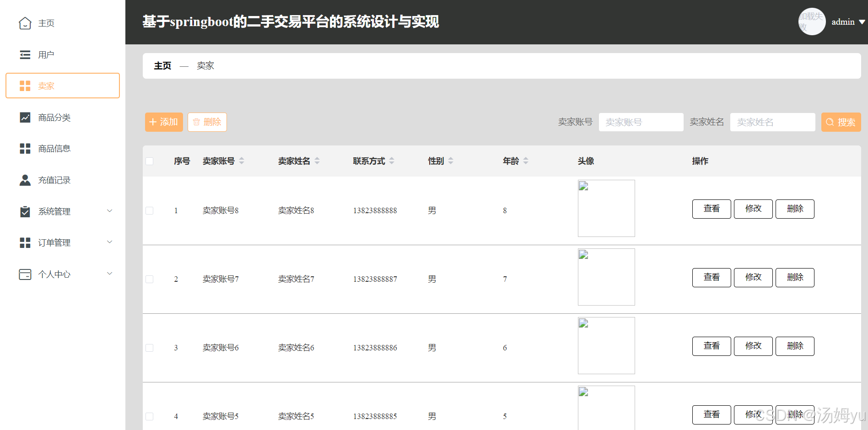The width and height of the screenshot is (868, 430).
Task: Click 修改 for 卖家账号7
Action: pos(753,278)
